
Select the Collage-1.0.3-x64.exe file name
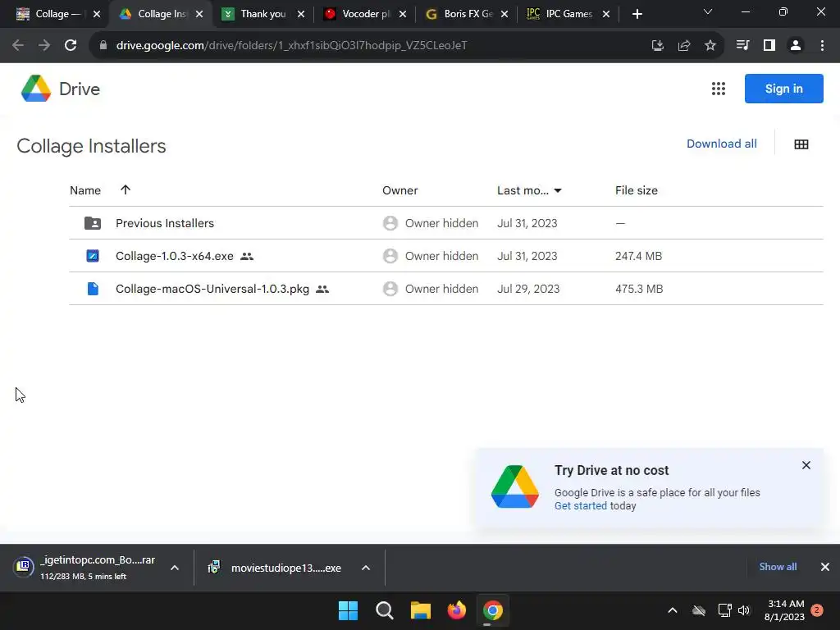pyautogui.click(x=175, y=256)
